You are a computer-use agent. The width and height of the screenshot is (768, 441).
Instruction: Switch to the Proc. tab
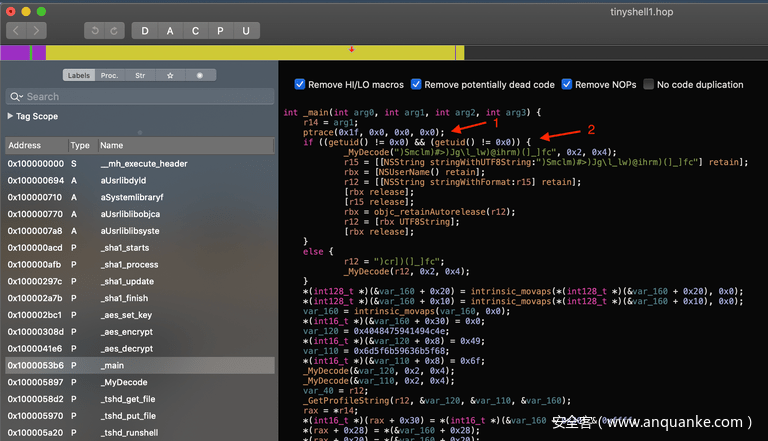point(109,75)
